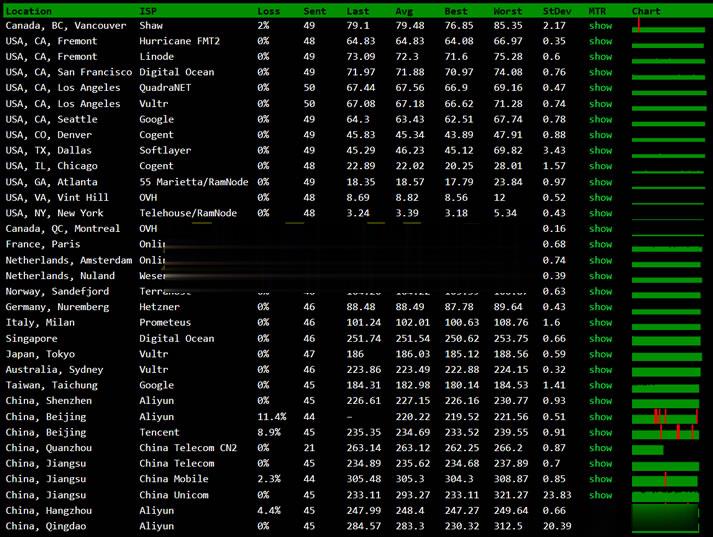Viewport: 713px width, 537px height.
Task: Open 'show' link for Tokyo Vultr row
Action: click(600, 354)
